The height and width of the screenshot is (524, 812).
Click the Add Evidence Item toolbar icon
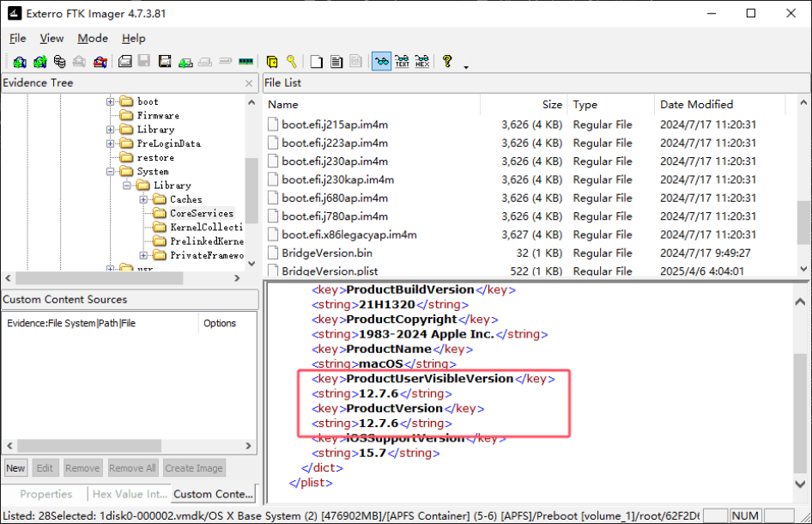(20, 62)
